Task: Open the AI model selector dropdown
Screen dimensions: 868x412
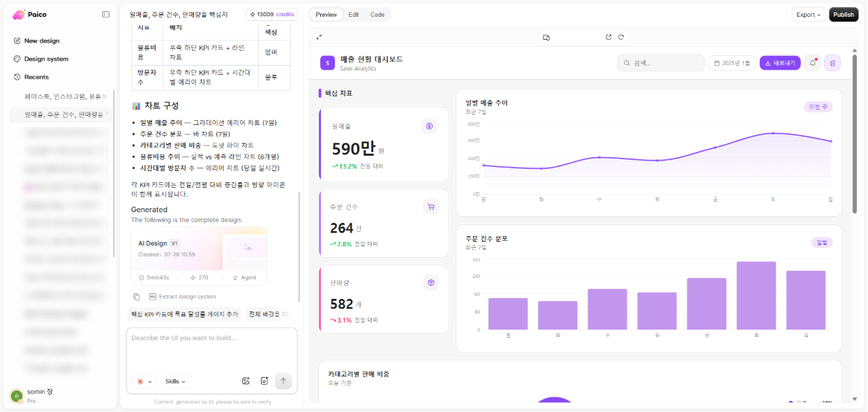Action: point(144,381)
